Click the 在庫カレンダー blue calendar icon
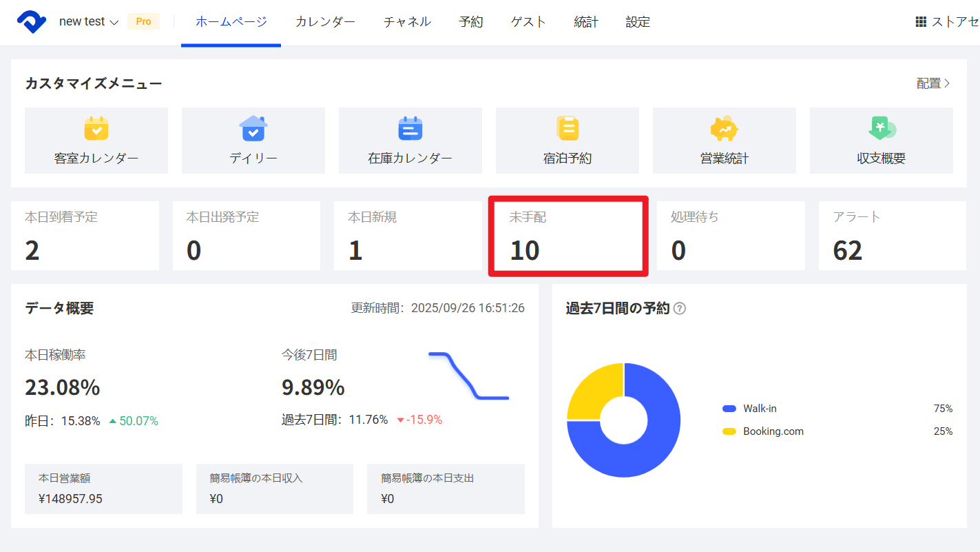 click(x=410, y=128)
